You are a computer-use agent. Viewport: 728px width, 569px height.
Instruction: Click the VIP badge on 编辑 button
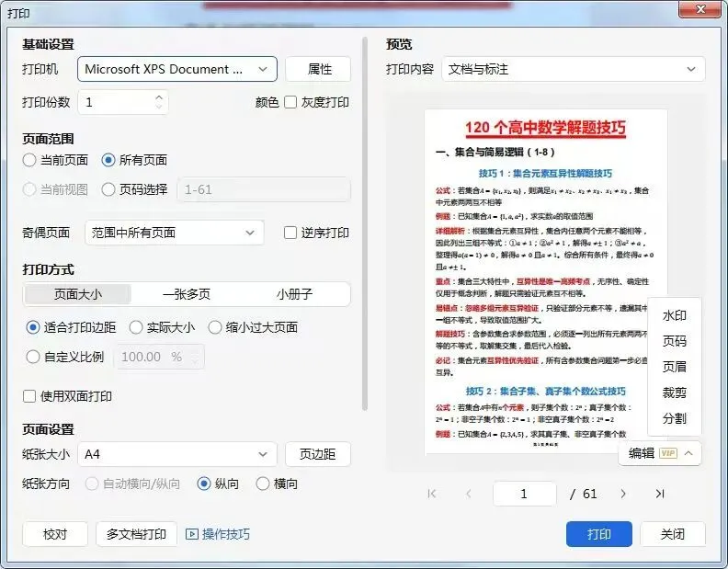[x=668, y=453]
